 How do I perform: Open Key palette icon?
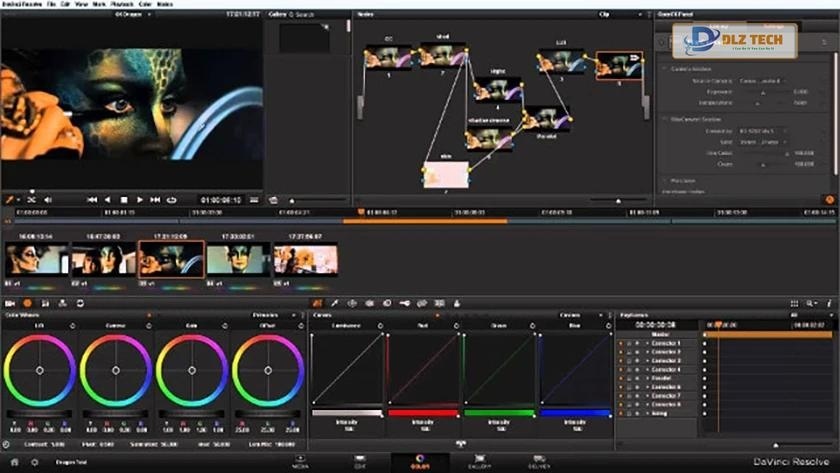(x=404, y=303)
